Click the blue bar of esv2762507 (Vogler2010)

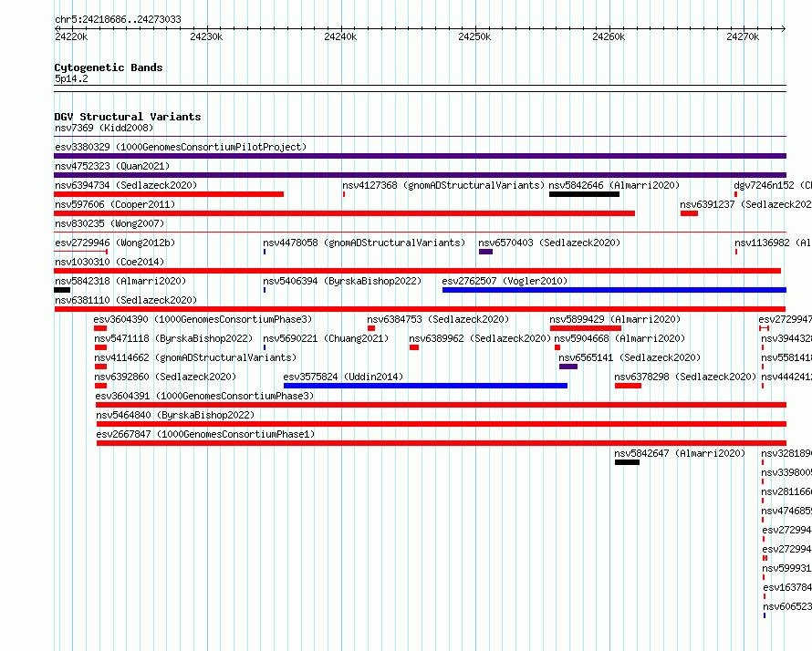pos(614,290)
